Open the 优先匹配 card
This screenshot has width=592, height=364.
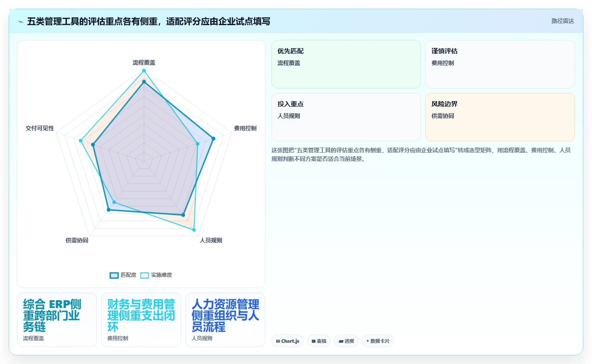[346, 64]
